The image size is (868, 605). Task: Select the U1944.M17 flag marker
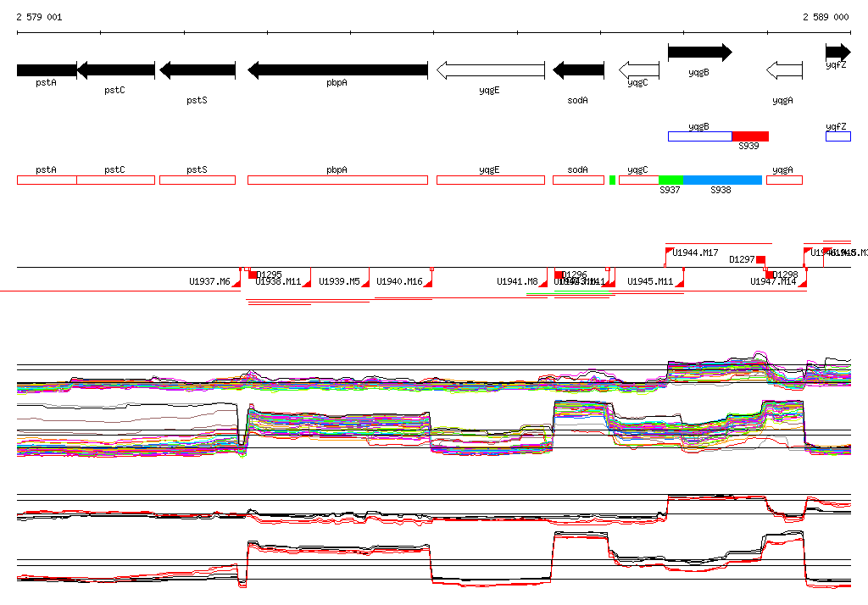coord(669,252)
